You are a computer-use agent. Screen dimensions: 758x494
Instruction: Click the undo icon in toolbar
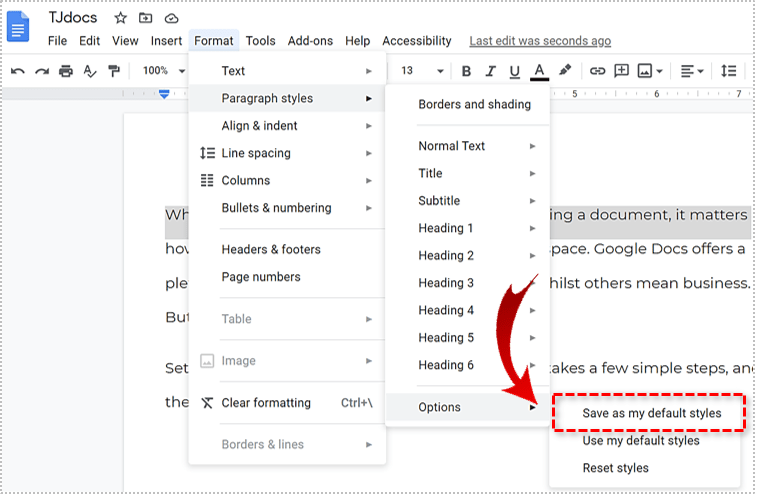pyautogui.click(x=17, y=71)
